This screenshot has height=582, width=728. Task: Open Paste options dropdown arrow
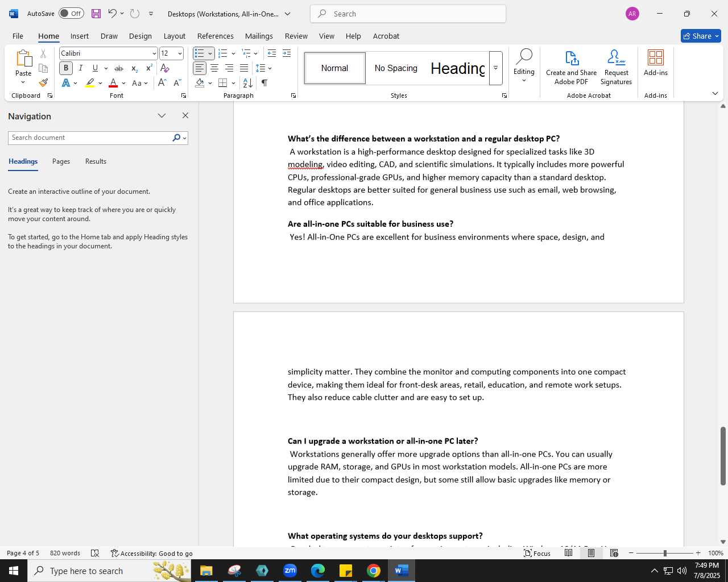coord(23,82)
